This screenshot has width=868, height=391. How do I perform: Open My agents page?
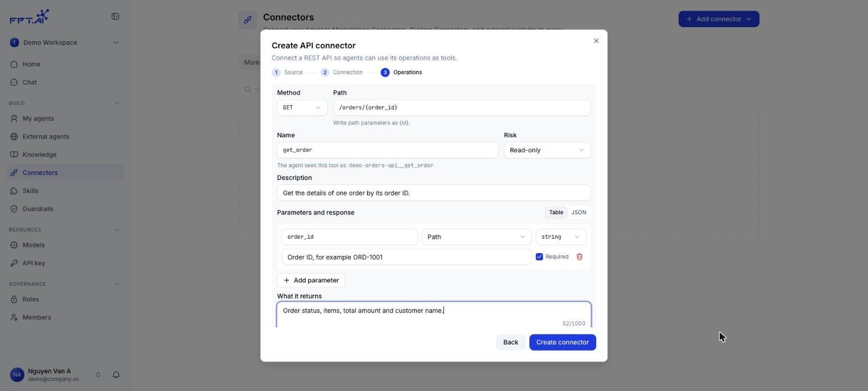click(65, 119)
